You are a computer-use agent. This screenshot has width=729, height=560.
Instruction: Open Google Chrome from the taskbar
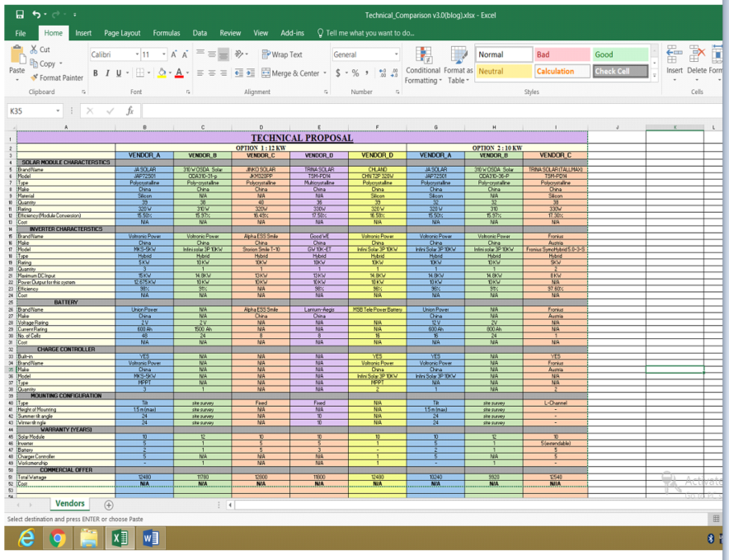[x=58, y=538]
